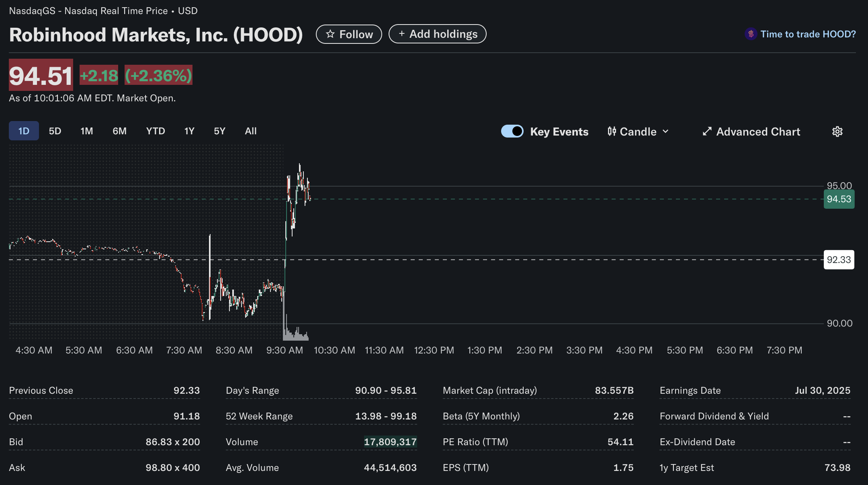868x485 pixels.
Task: Click the dollar badge beside Time to trade
Action: (751, 34)
